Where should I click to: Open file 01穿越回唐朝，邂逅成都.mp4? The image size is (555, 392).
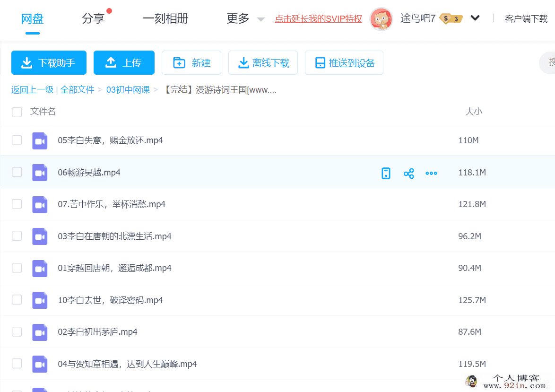coord(114,268)
